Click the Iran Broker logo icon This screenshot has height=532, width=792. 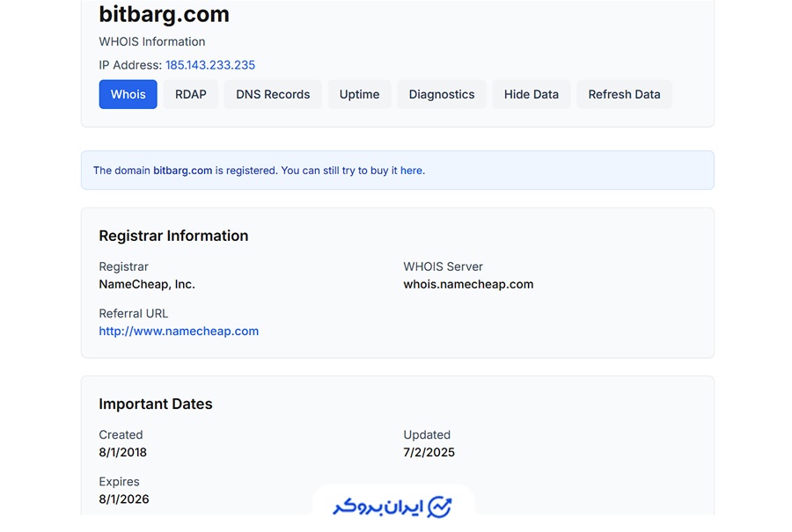439,507
